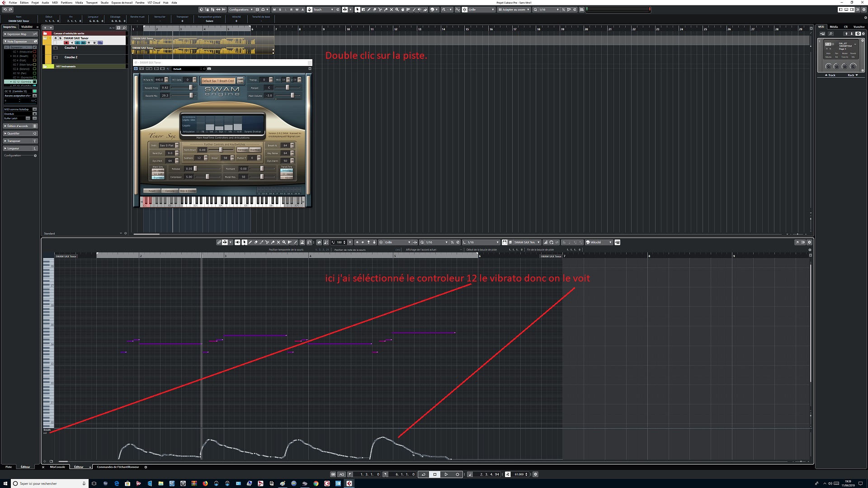The image size is (868, 488).
Task: Select the Erase tool in the Key Editor toolbar
Action: pos(255,242)
